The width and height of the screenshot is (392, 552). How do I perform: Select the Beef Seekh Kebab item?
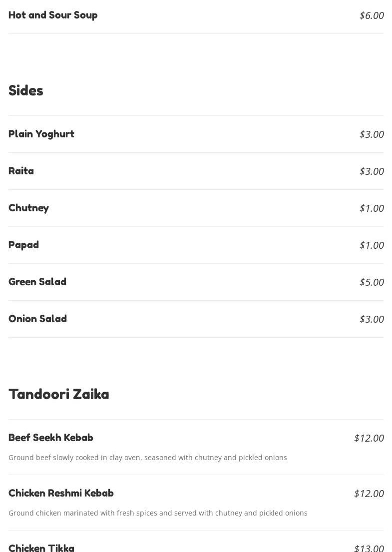[x=50, y=438]
